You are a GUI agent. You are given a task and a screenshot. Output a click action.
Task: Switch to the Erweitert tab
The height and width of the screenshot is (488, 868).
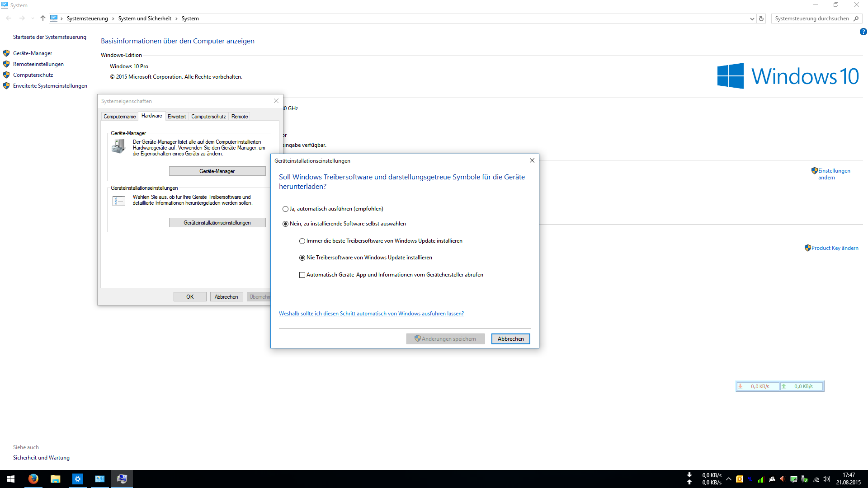(x=176, y=117)
